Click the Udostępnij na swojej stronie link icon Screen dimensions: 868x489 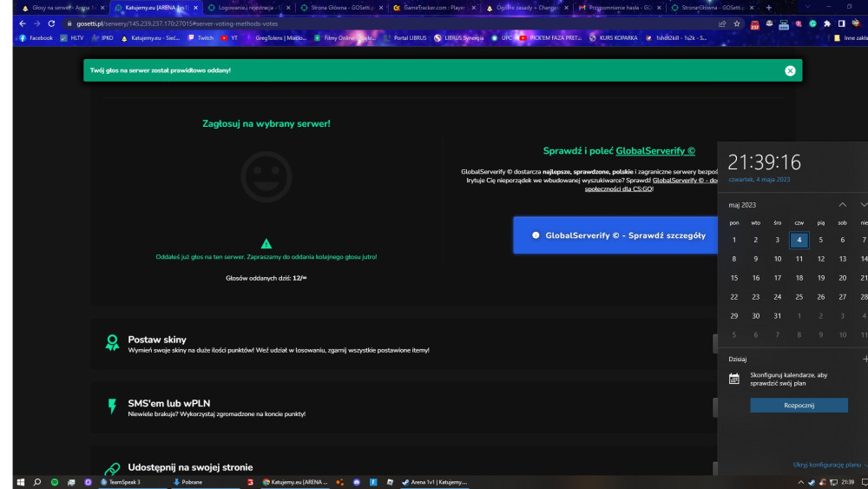(x=112, y=469)
